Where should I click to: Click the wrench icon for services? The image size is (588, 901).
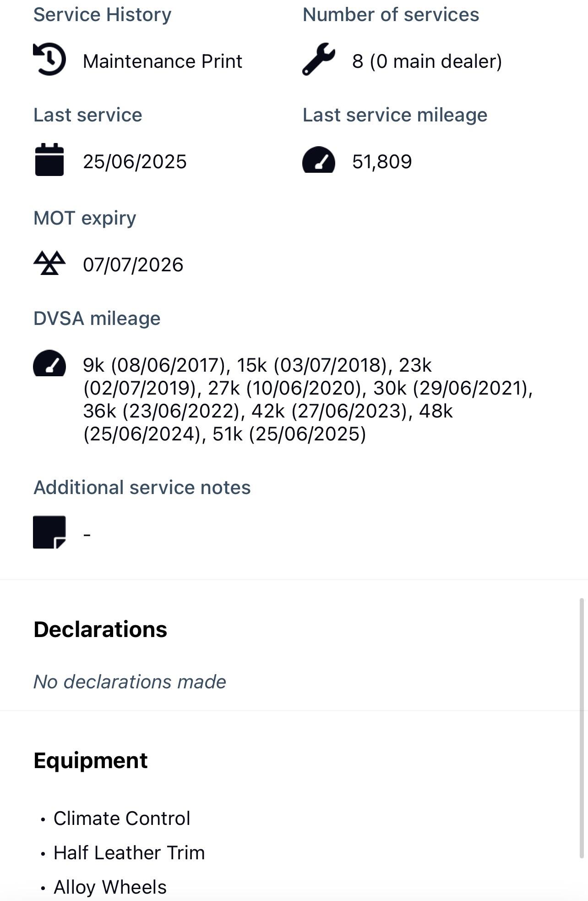[319, 60]
